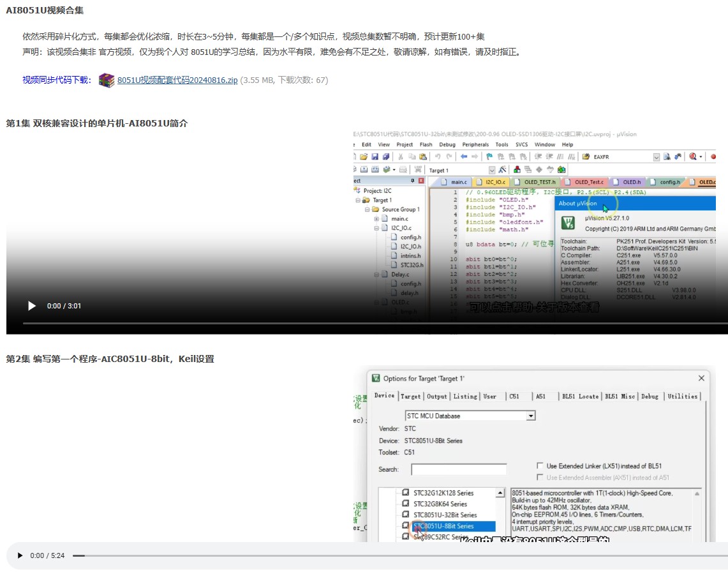The image size is (728, 574).
Task: Collapse the Delay.c node in project tree
Action: (x=376, y=275)
